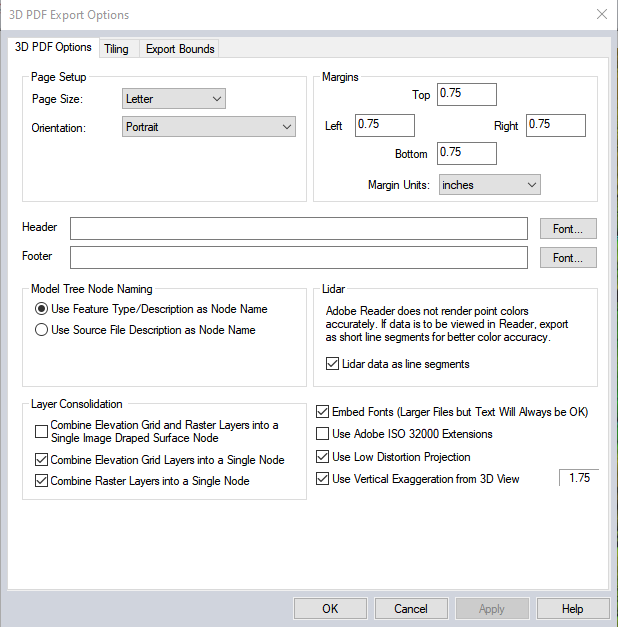Click the Left margin input field
Screen dimensions: 618x627
click(384, 125)
